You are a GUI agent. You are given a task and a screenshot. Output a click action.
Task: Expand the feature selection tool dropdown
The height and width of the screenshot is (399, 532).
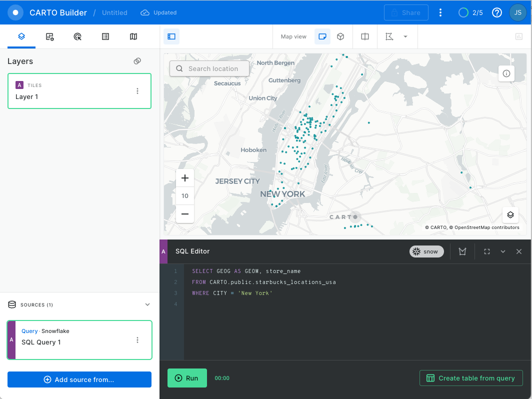pos(405,36)
